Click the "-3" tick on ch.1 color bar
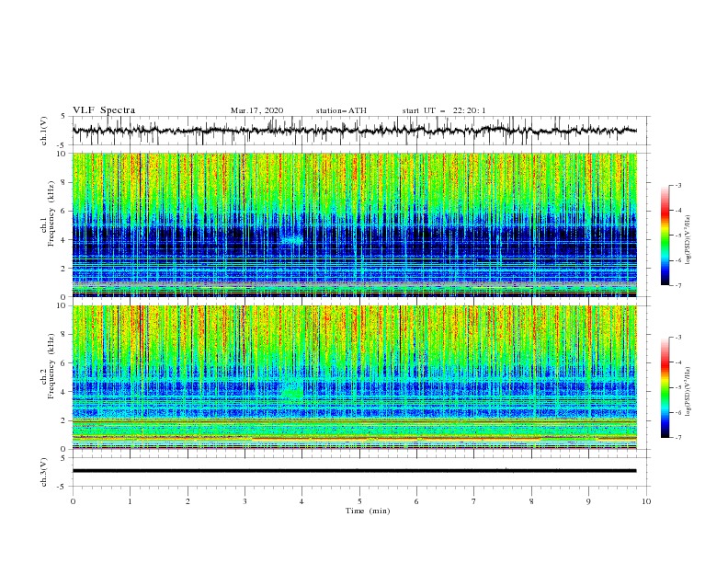This screenshot has height=563, width=728. click(x=678, y=186)
